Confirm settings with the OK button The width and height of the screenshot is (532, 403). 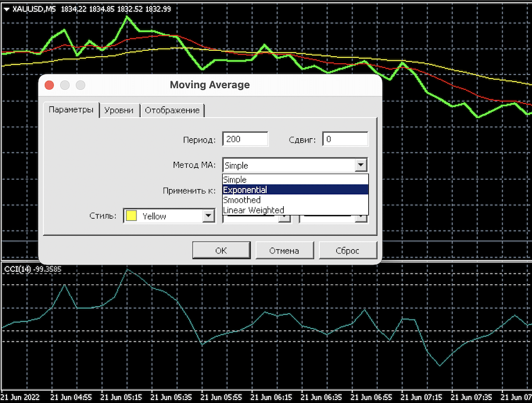tap(221, 251)
